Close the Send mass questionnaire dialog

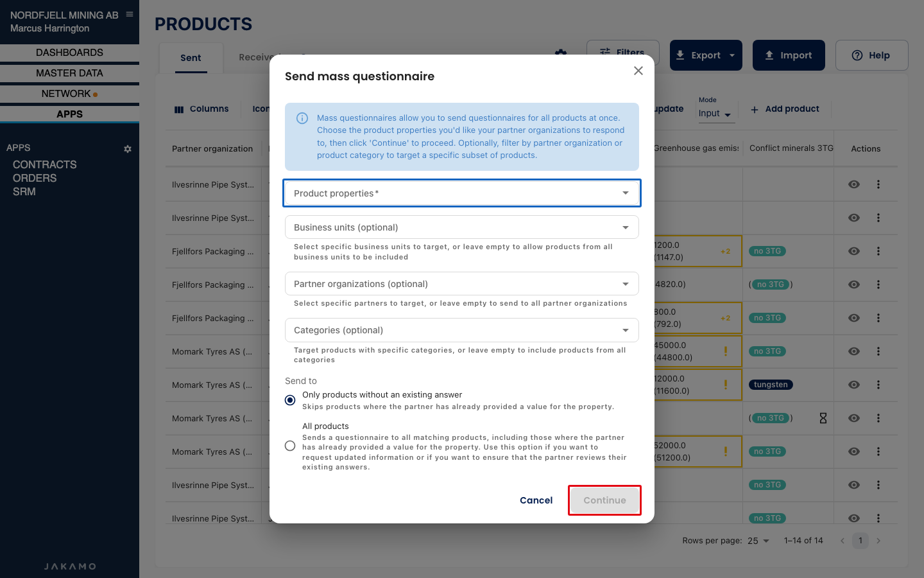click(638, 71)
